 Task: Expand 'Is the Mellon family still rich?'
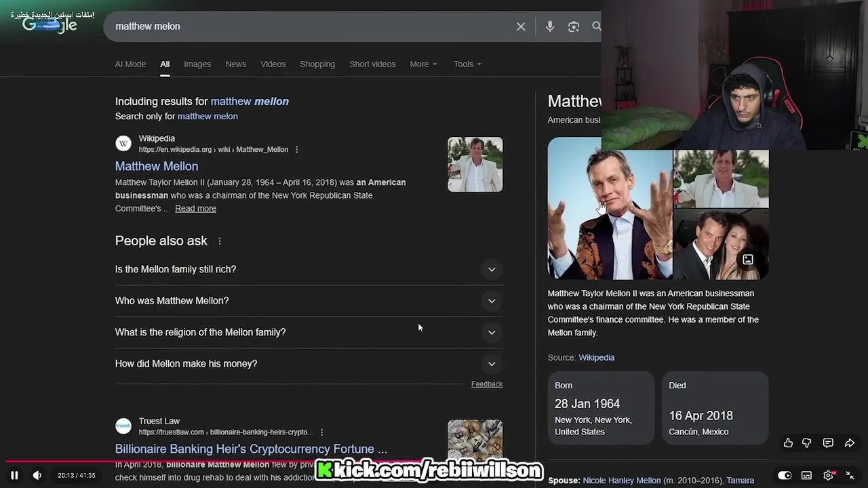309,269
